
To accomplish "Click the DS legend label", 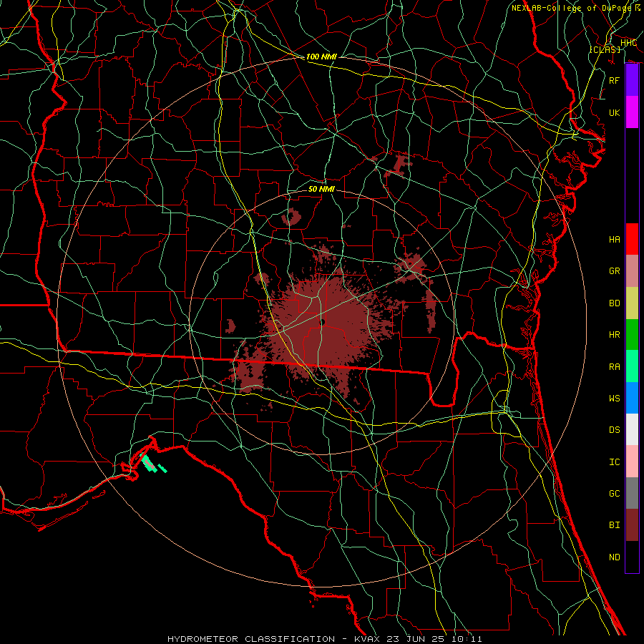I will [x=615, y=430].
